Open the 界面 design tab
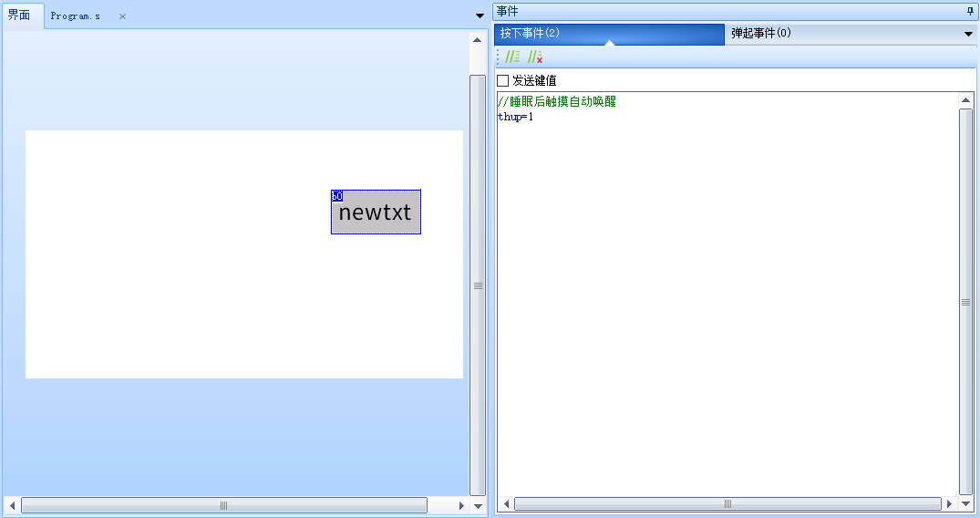This screenshot has width=980, height=518. click(x=19, y=16)
